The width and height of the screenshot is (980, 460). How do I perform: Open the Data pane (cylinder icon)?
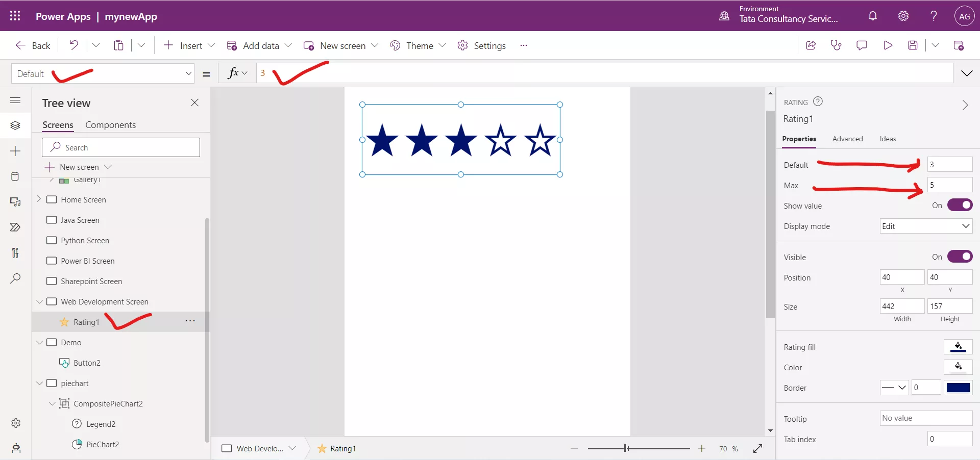(x=15, y=176)
